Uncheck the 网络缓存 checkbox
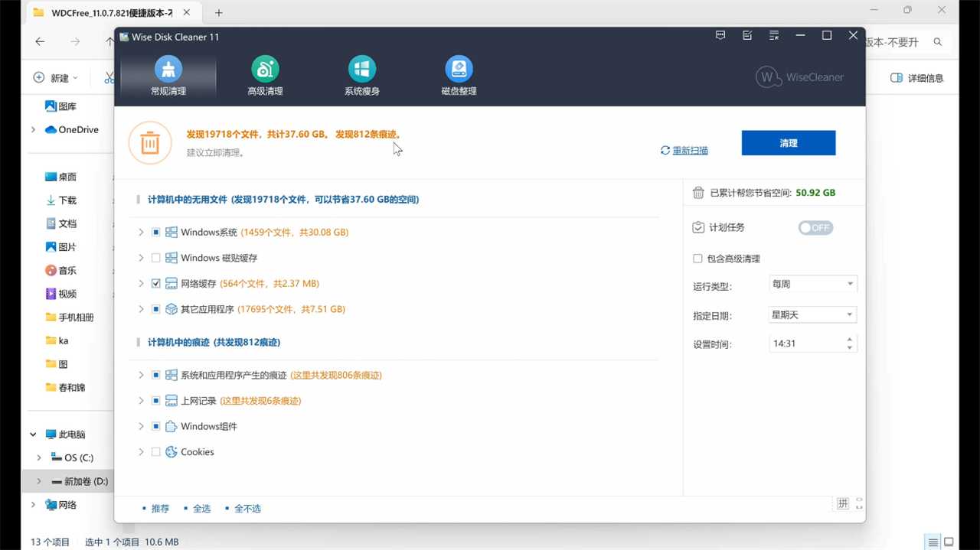Viewport: 980px width, 550px height. (x=156, y=284)
